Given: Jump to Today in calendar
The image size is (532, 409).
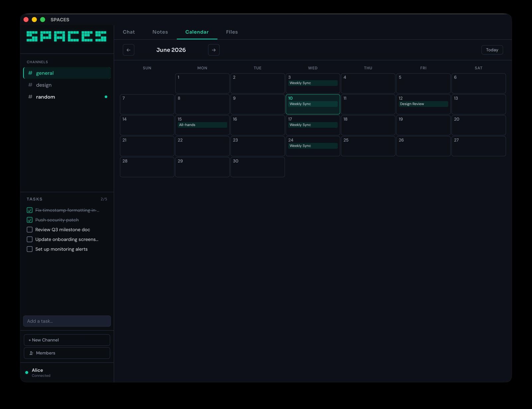Looking at the screenshot, I should (x=492, y=50).
